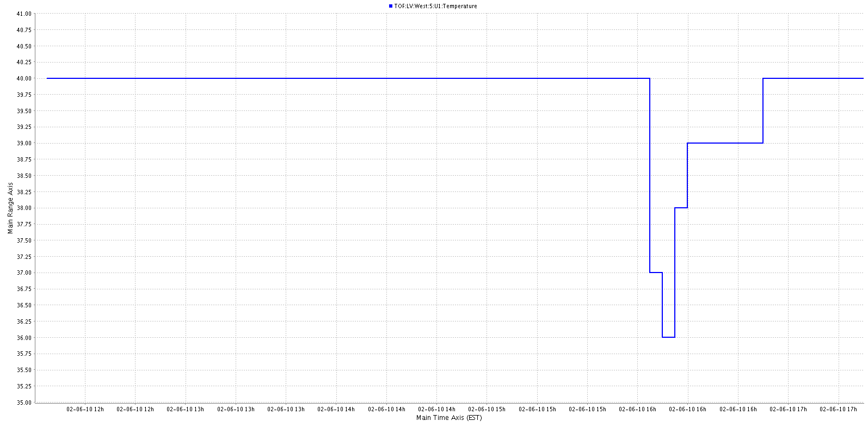Viewport: 868px width, 427px height.
Task: Click the Main Range Axis title
Action: (x=10, y=208)
